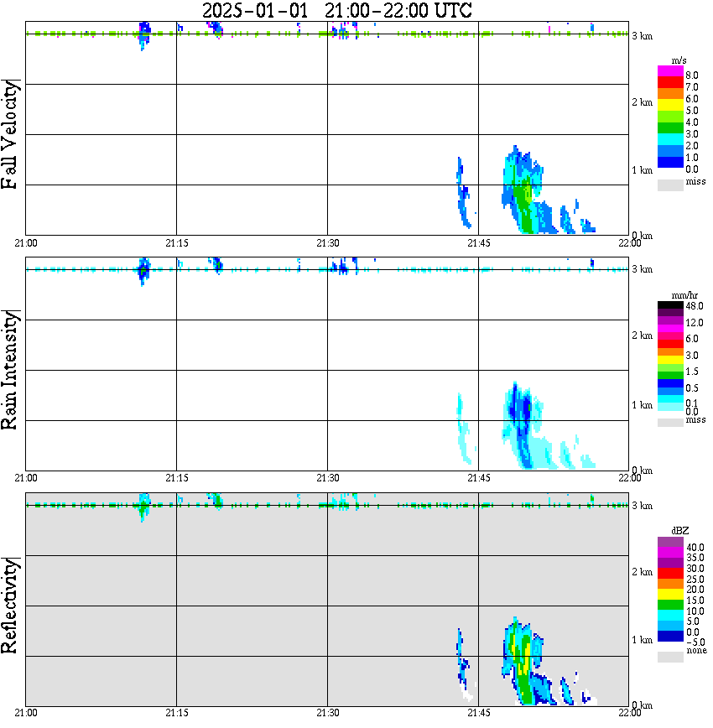Click 21:15 under the Fall Velocity panel

(x=177, y=243)
